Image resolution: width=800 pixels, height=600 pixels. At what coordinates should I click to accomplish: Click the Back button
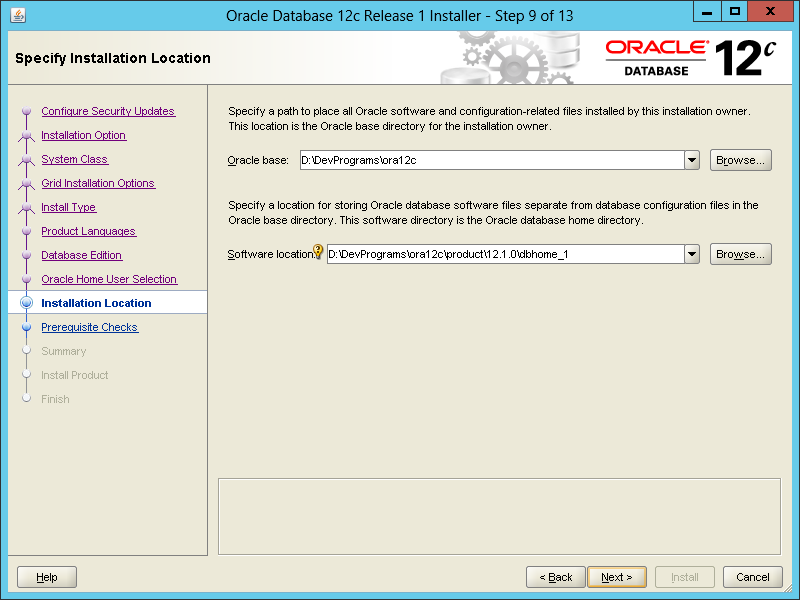(x=556, y=577)
